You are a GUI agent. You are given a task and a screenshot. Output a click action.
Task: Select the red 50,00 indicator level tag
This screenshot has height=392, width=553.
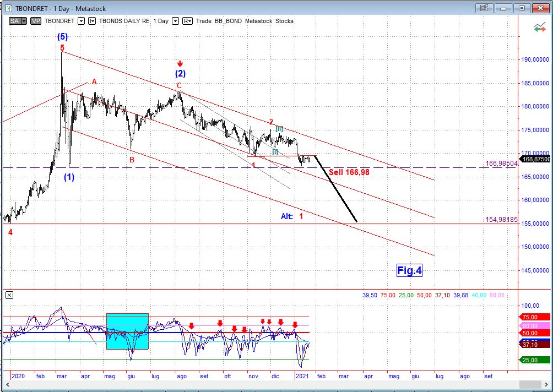click(x=536, y=333)
